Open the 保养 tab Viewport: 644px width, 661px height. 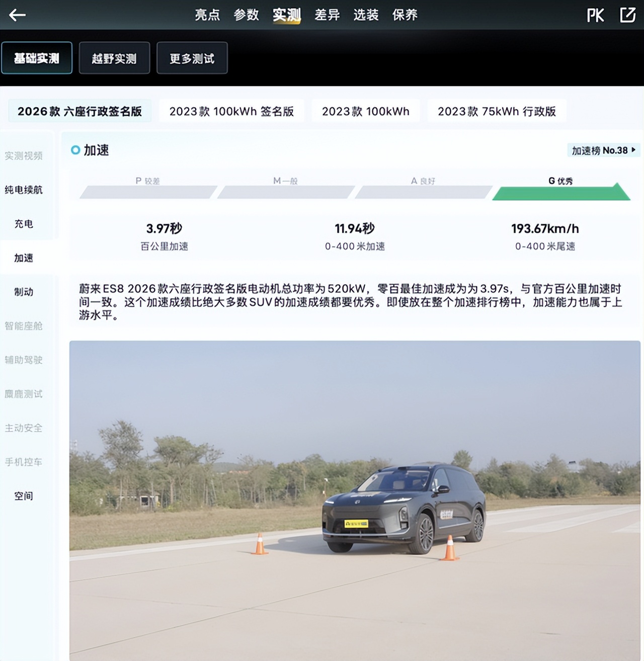click(405, 15)
